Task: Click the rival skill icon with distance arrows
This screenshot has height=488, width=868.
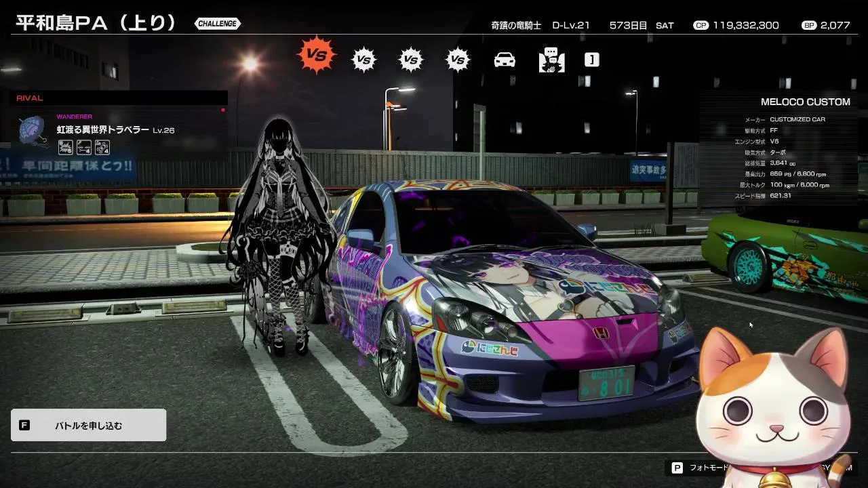Action: (84, 147)
